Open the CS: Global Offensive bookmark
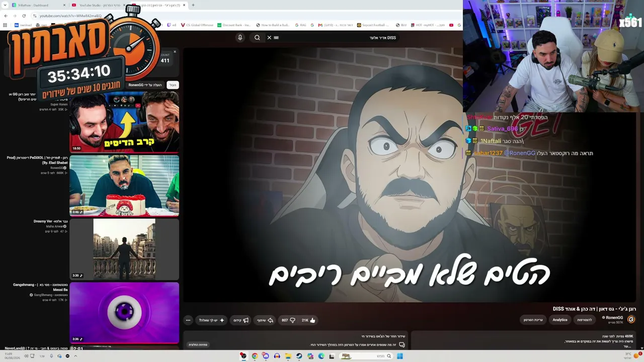The width and height of the screenshot is (644, 362). click(197, 25)
